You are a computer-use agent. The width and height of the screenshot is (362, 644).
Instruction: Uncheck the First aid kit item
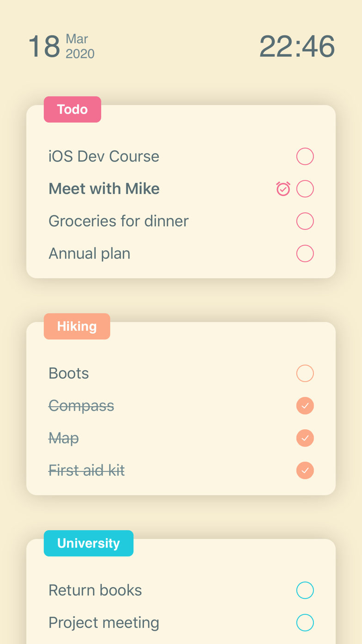(x=305, y=471)
